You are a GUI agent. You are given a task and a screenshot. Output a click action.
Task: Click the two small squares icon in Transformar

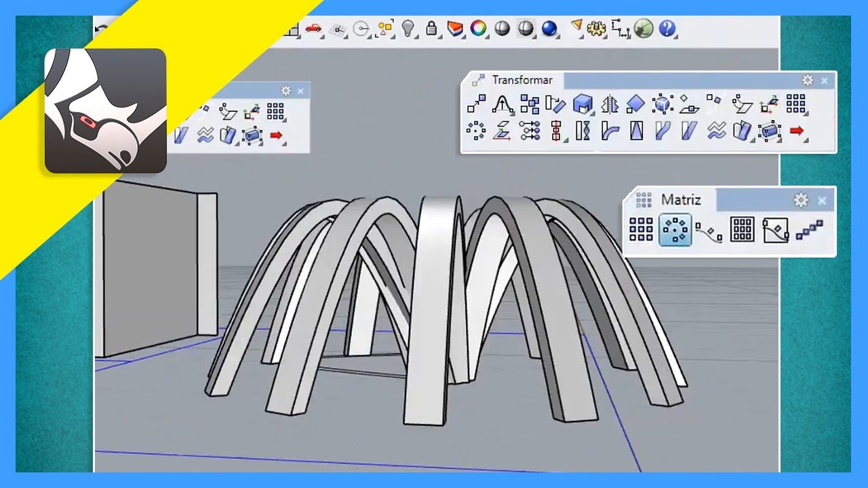pyautogui.click(x=714, y=104)
